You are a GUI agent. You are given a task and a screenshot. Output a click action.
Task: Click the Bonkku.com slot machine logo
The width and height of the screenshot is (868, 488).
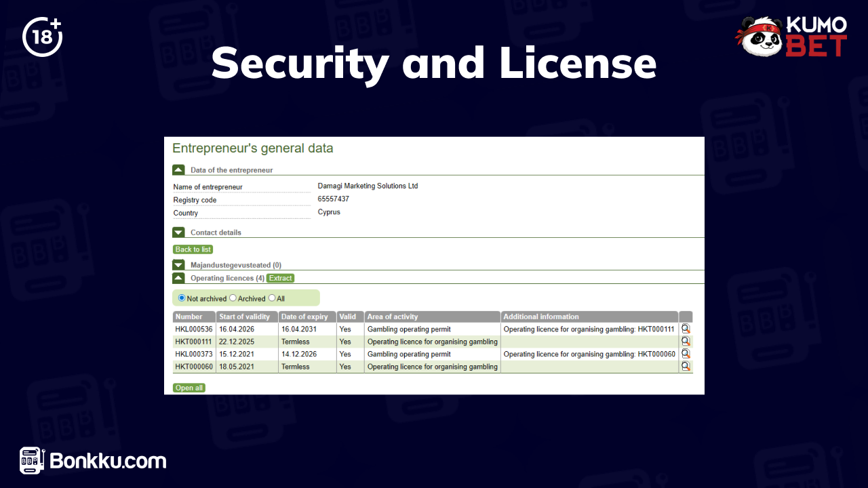(x=32, y=460)
